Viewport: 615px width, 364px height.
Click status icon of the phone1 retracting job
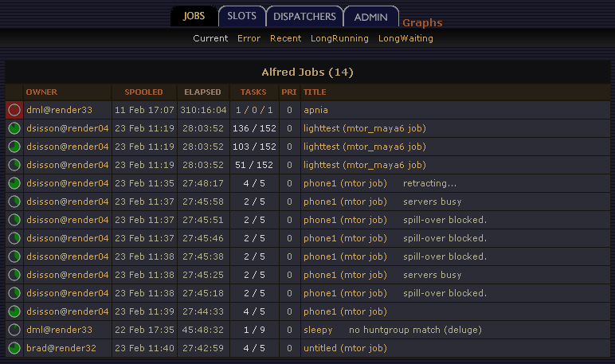tap(14, 183)
